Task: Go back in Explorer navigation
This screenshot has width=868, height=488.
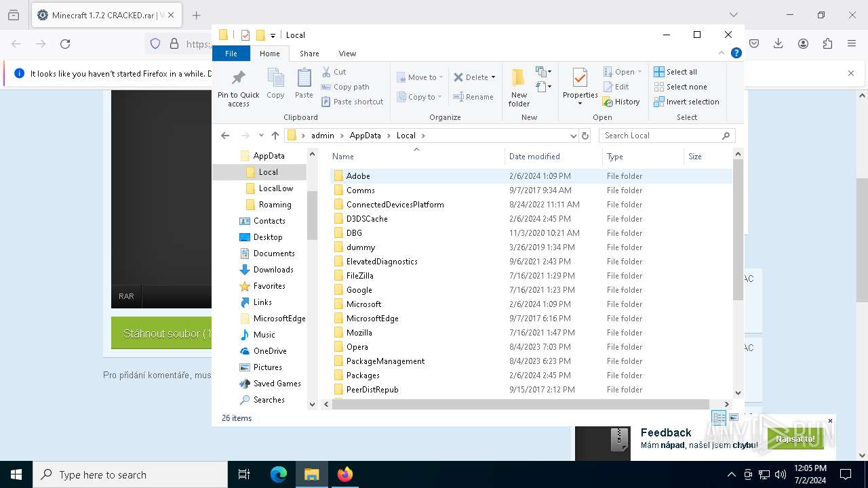Action: [225, 136]
